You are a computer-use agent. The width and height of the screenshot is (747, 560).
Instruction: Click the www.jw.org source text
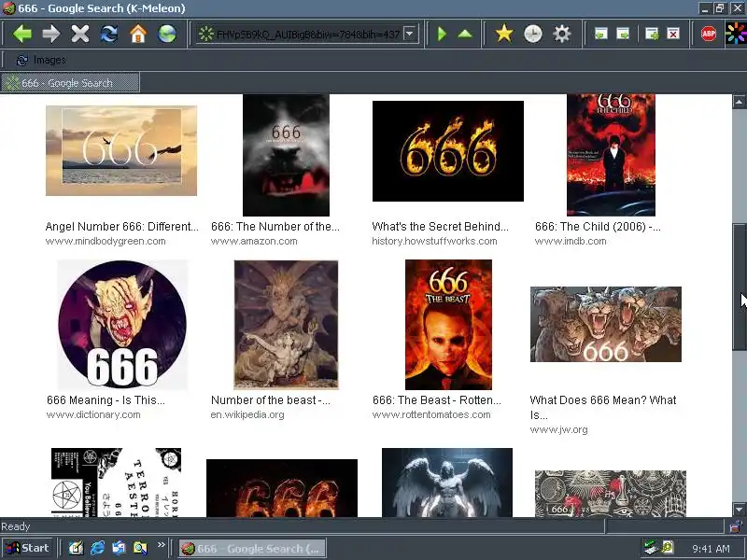click(558, 430)
